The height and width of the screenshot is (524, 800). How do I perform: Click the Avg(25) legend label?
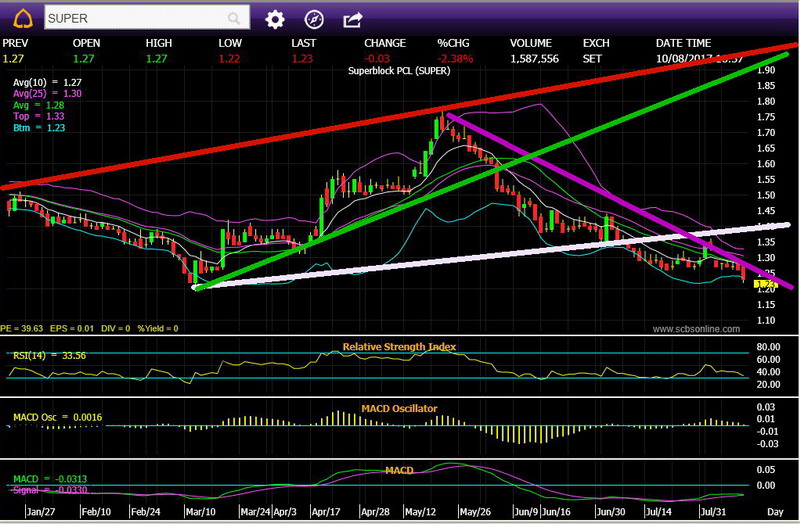tap(30, 93)
